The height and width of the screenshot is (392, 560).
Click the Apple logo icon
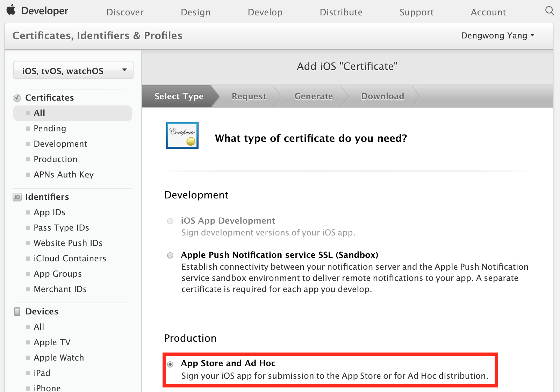(x=11, y=10)
